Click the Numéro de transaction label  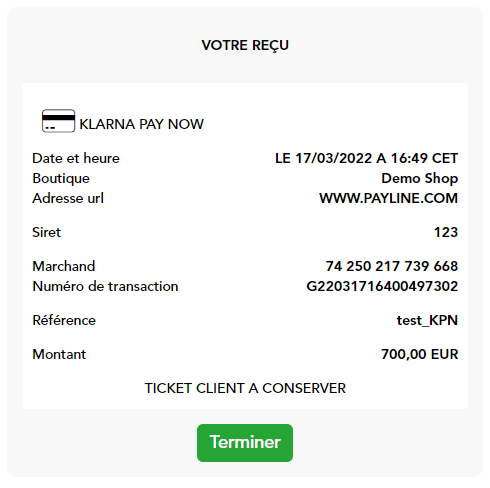click(x=105, y=286)
